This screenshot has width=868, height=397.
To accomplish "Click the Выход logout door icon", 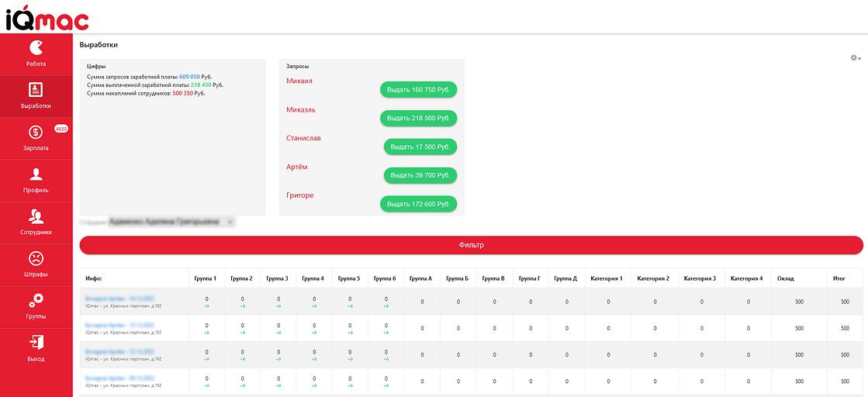I will point(36,343).
